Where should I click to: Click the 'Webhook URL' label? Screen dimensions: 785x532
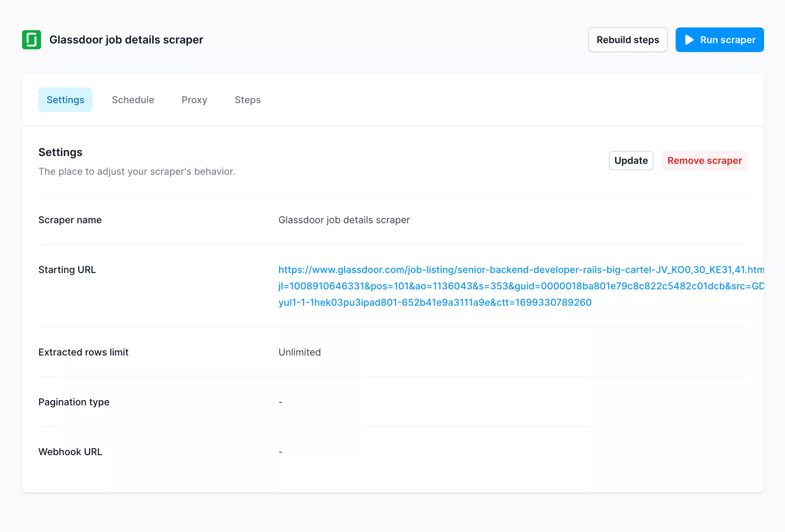point(70,452)
